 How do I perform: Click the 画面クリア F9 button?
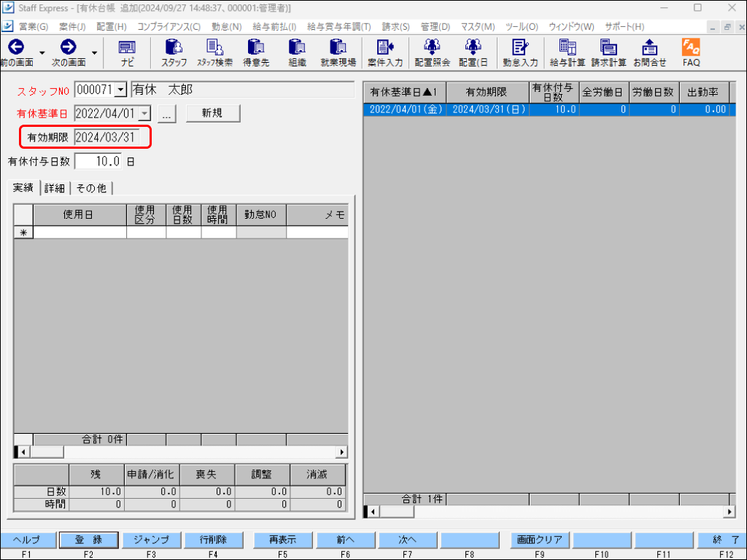click(539, 540)
